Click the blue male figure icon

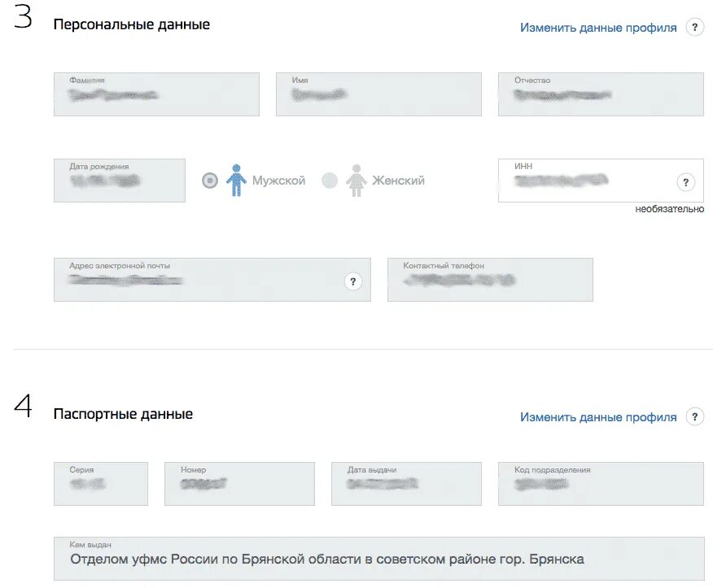point(236,181)
